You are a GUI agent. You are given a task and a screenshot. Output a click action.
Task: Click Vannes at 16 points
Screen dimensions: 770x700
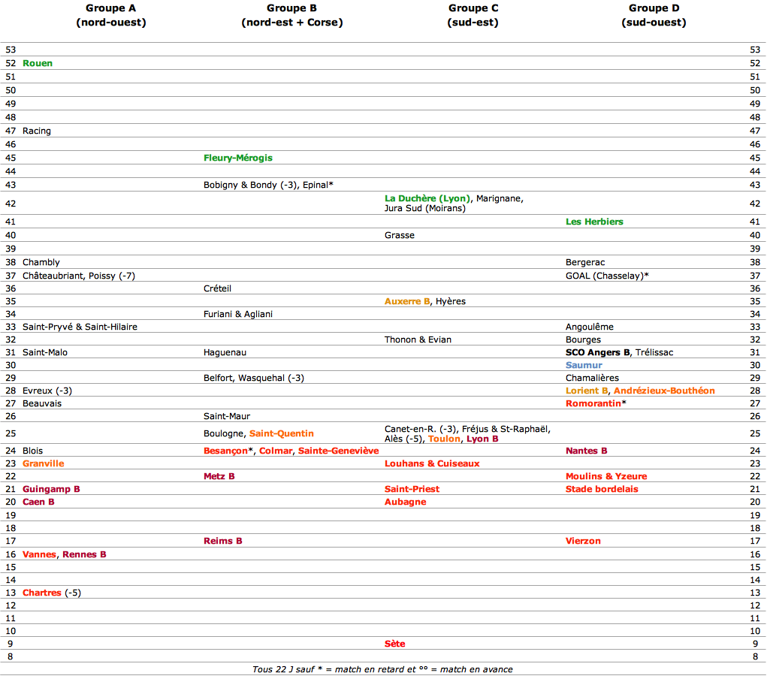[39, 554]
